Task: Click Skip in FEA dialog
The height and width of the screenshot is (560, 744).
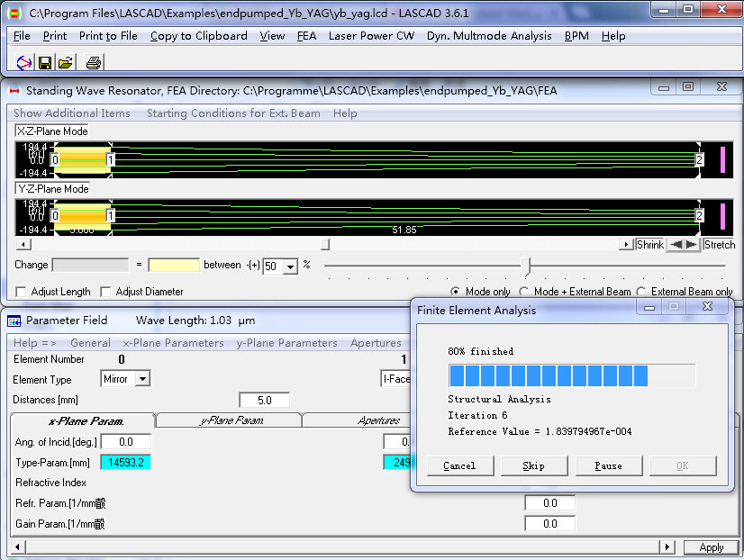Action: pos(534,466)
